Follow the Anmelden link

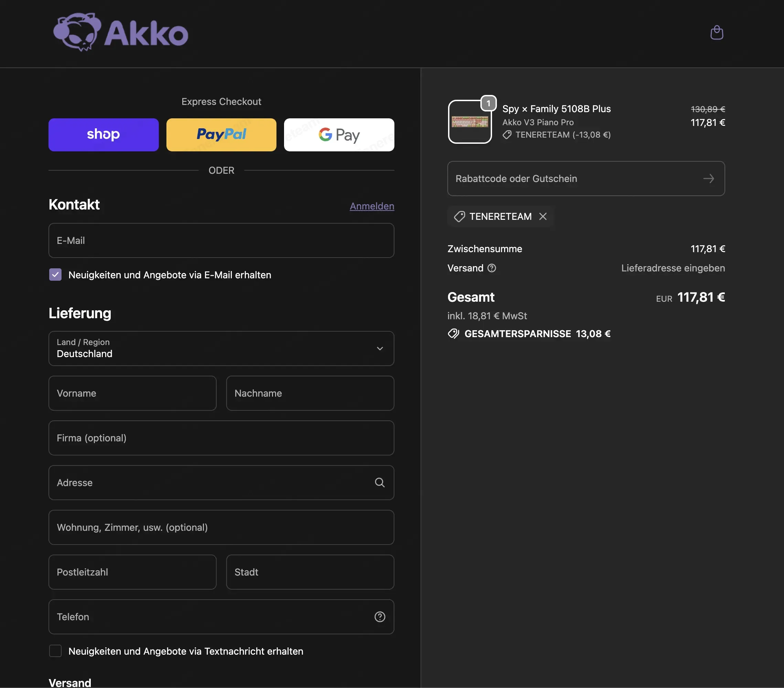(372, 206)
